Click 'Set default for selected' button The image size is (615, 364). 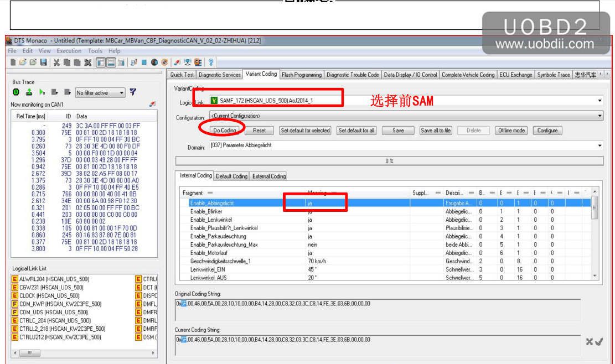point(305,131)
